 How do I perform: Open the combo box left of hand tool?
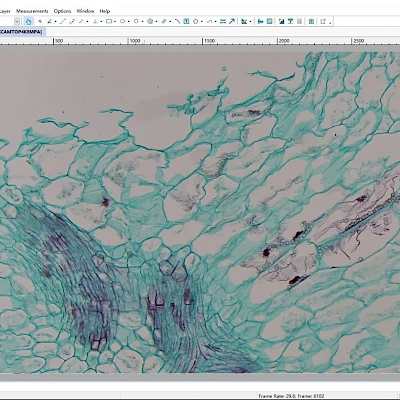point(17,21)
